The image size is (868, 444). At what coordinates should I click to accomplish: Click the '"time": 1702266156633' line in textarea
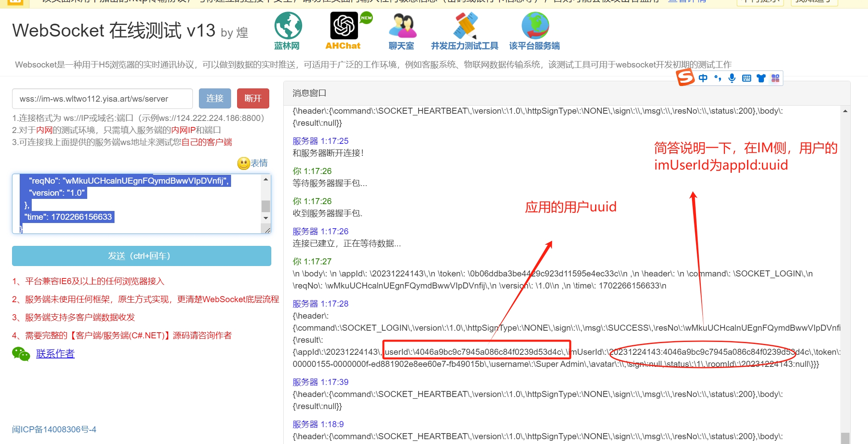[68, 217]
